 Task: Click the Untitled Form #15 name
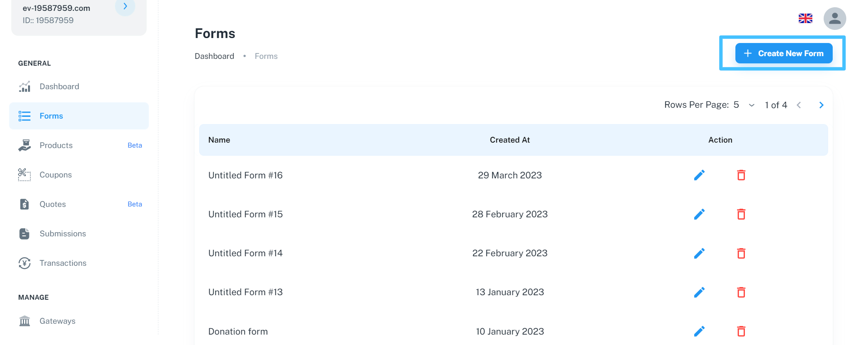[245, 214]
